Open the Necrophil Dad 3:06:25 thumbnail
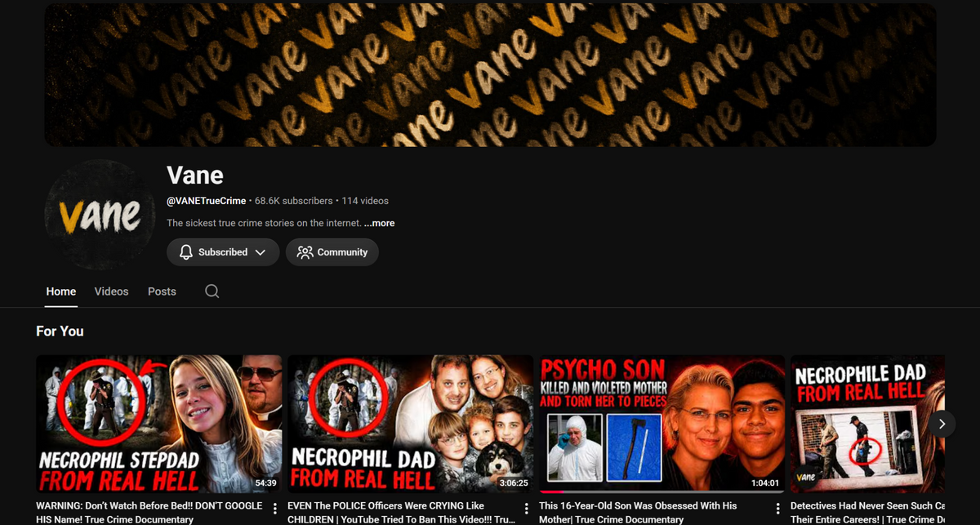Screen dimensions: 980x525 (411, 424)
